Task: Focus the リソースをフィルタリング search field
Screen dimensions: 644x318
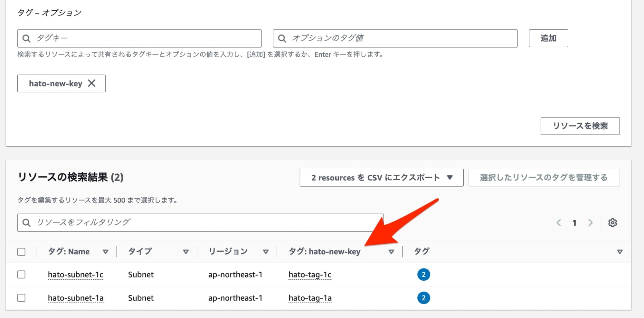Action: click(200, 223)
